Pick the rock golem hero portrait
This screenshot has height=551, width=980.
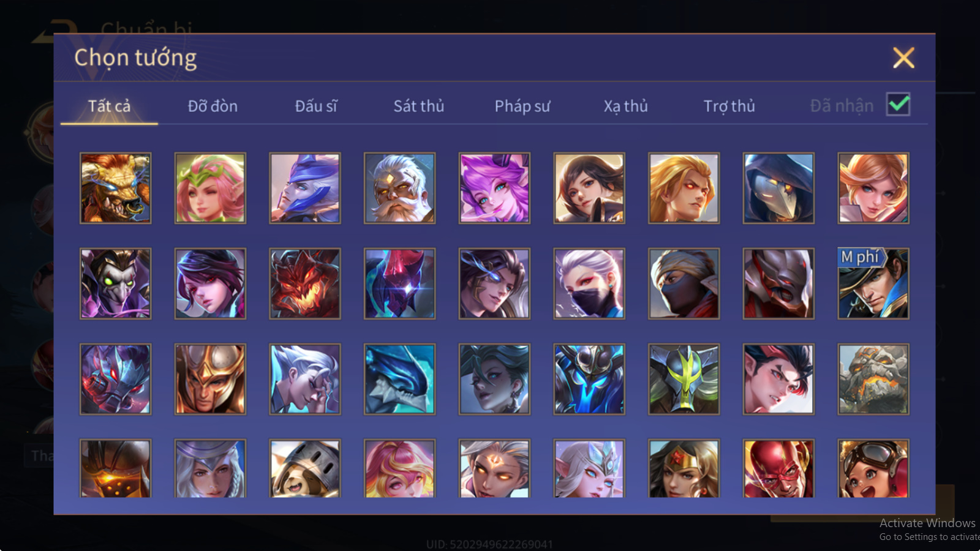[873, 379]
